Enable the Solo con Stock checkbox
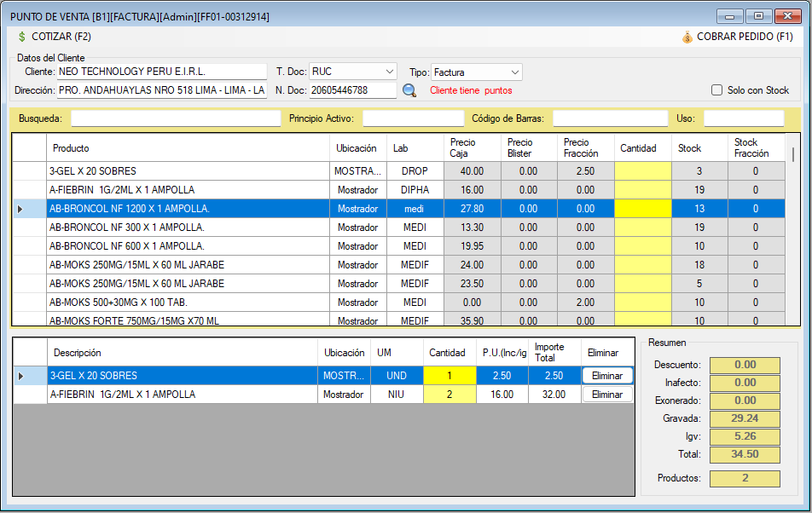The image size is (812, 513). pos(717,90)
